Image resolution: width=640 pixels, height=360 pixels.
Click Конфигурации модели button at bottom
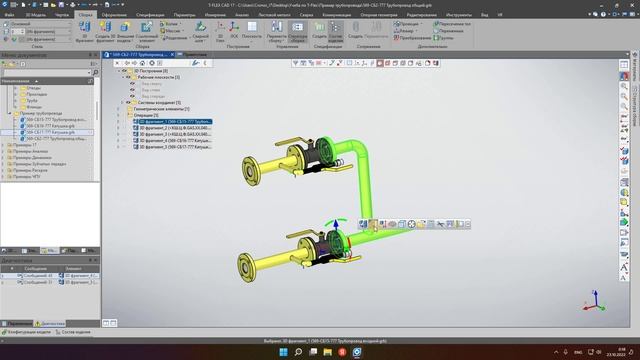click(27, 332)
